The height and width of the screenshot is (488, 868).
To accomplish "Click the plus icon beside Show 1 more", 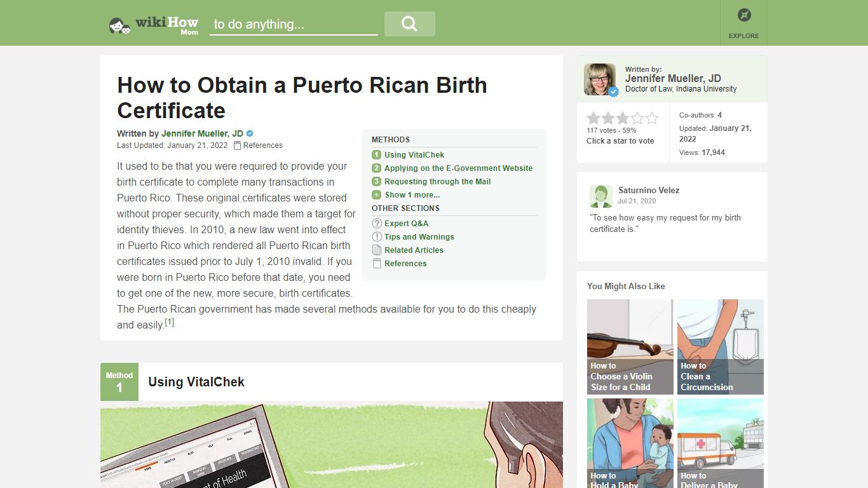I will pyautogui.click(x=377, y=195).
